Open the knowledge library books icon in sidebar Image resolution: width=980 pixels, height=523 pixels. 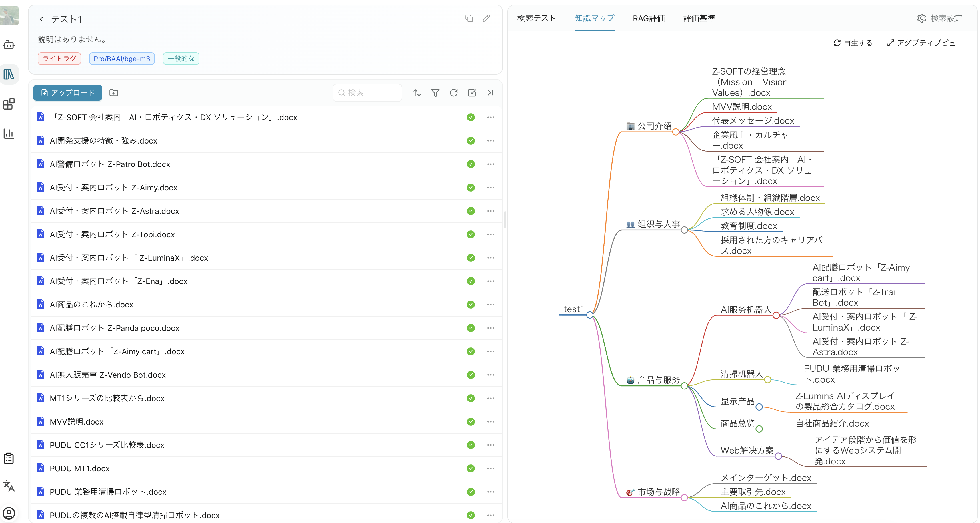[9, 74]
